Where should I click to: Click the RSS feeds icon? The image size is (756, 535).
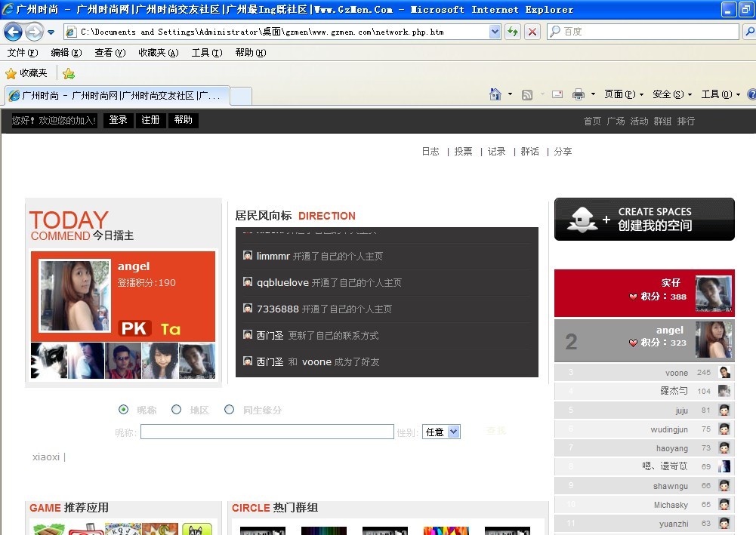527,94
